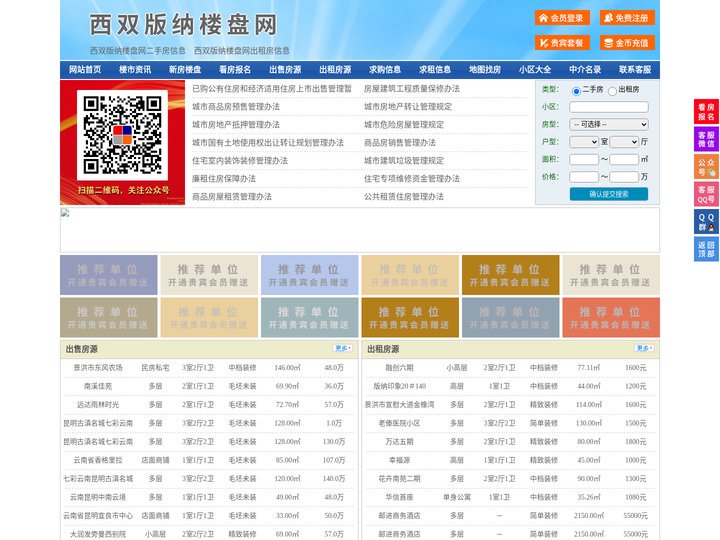
Task: Open 老傣医院小区 rental listing
Action: (399, 423)
